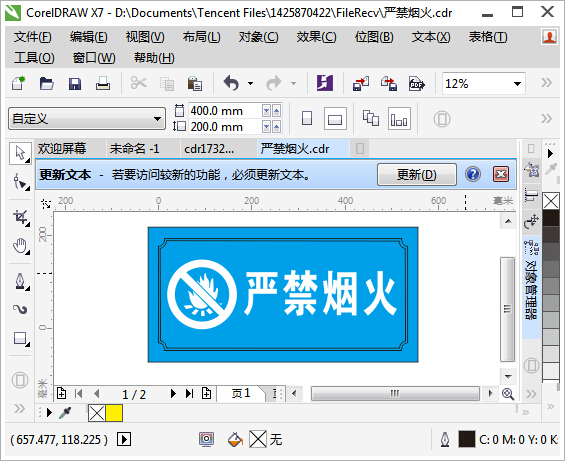
Task: Click page width 400.0 mm field
Action: pyautogui.click(x=225, y=111)
